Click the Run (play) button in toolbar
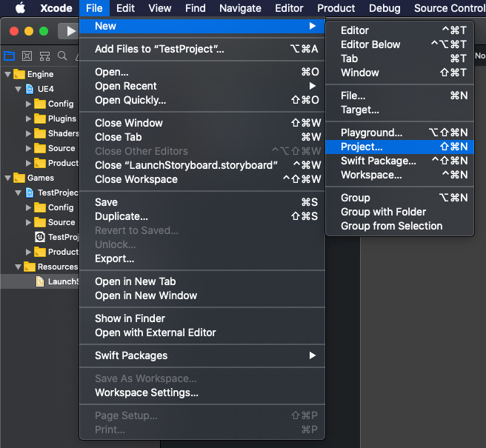 (71, 31)
